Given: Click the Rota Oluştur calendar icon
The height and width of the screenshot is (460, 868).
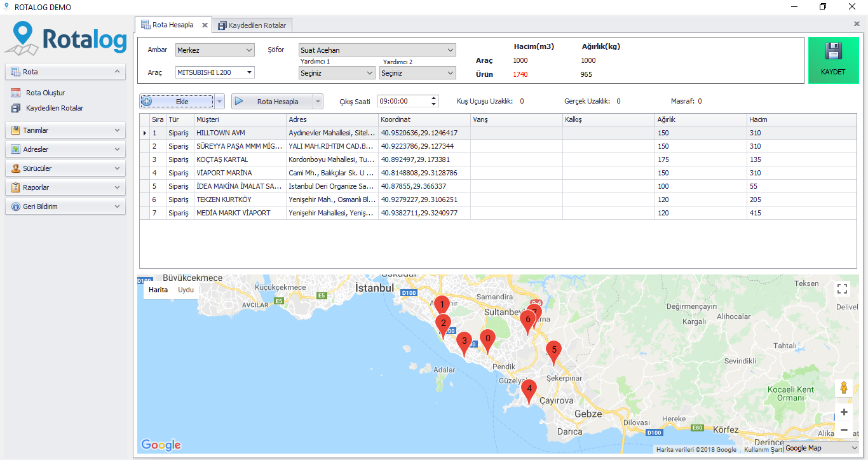Looking at the screenshot, I should [16, 93].
